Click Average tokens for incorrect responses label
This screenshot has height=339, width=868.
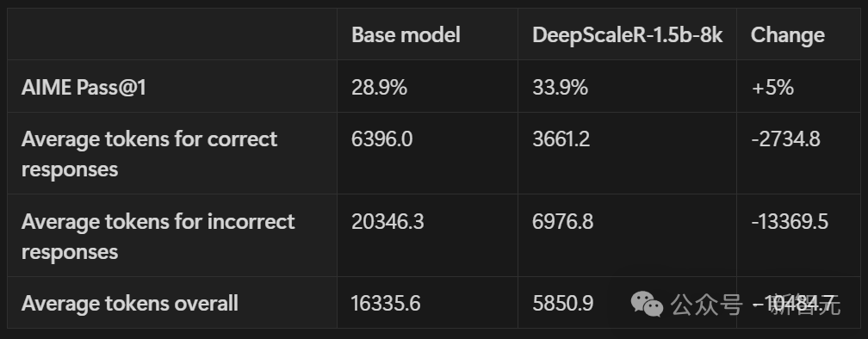pos(158,236)
